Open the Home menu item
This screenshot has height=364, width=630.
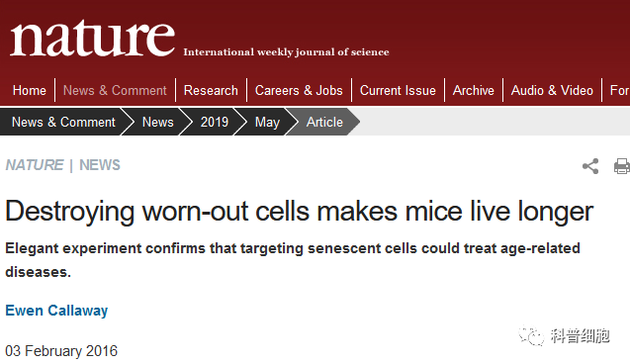coord(30,90)
